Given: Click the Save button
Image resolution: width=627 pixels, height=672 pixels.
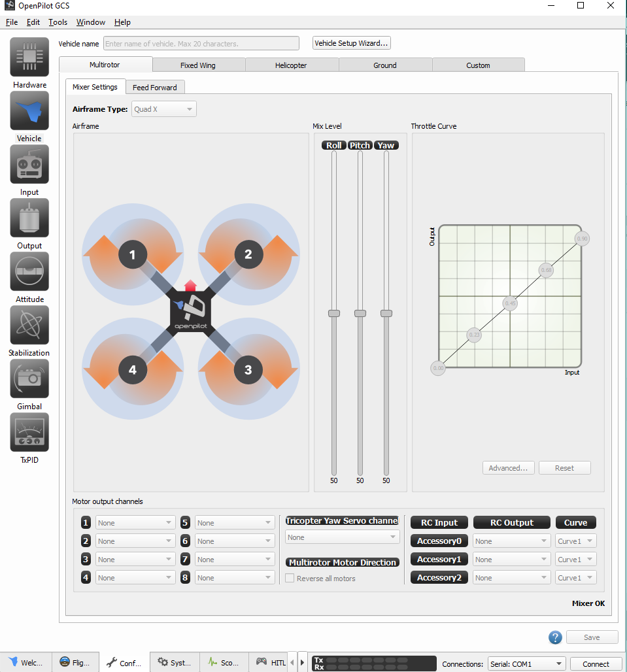Looking at the screenshot, I should pyautogui.click(x=592, y=637).
